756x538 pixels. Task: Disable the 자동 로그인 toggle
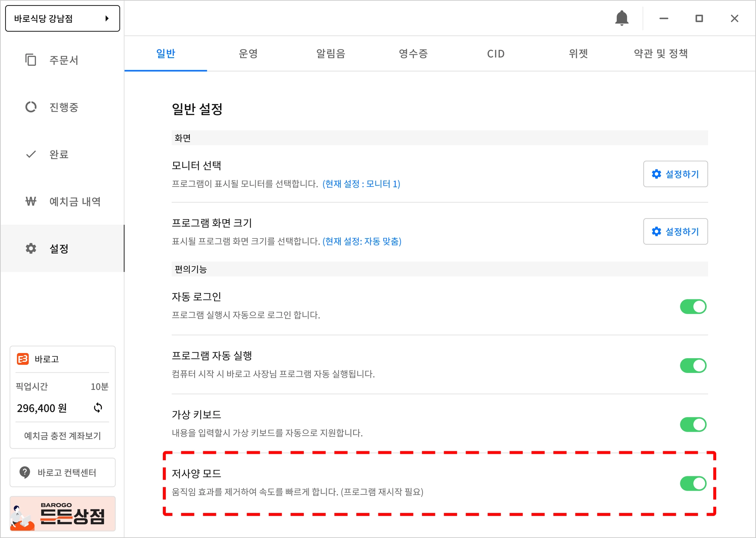(693, 306)
